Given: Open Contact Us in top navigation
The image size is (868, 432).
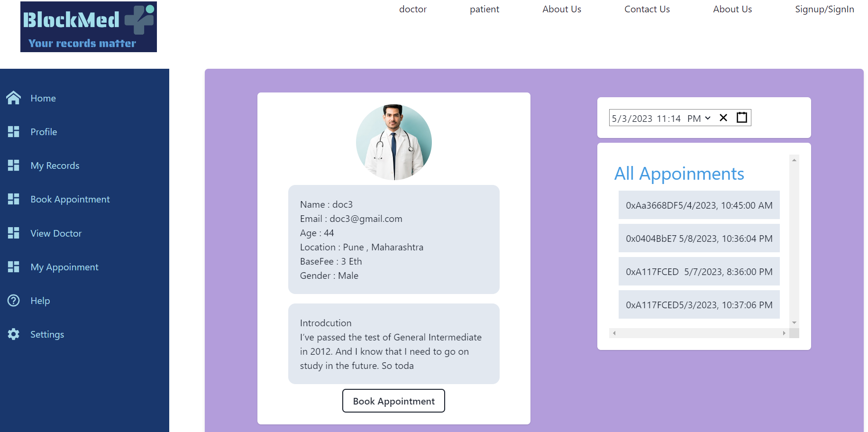Looking at the screenshot, I should 647,9.
